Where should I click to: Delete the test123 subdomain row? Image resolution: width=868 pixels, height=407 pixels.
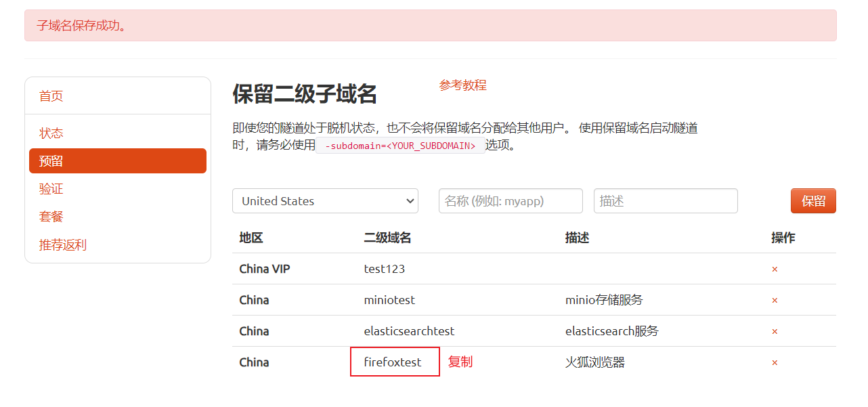click(x=775, y=270)
